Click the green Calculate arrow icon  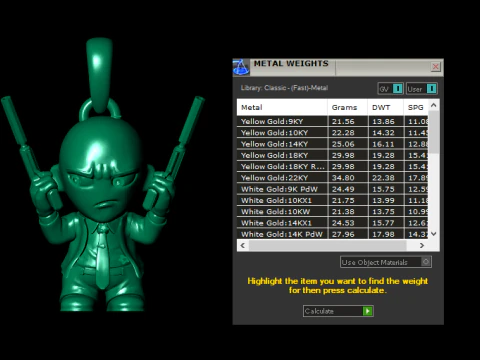click(x=368, y=311)
